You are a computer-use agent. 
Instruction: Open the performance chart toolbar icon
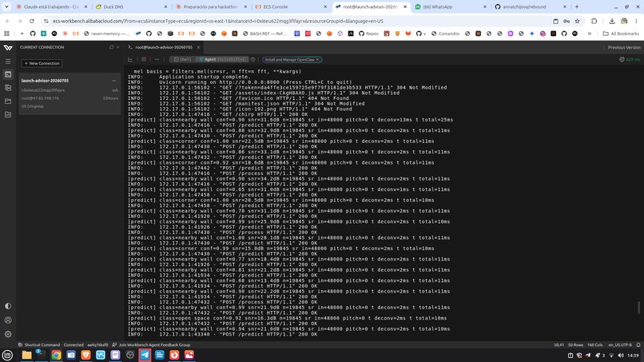(130, 60)
